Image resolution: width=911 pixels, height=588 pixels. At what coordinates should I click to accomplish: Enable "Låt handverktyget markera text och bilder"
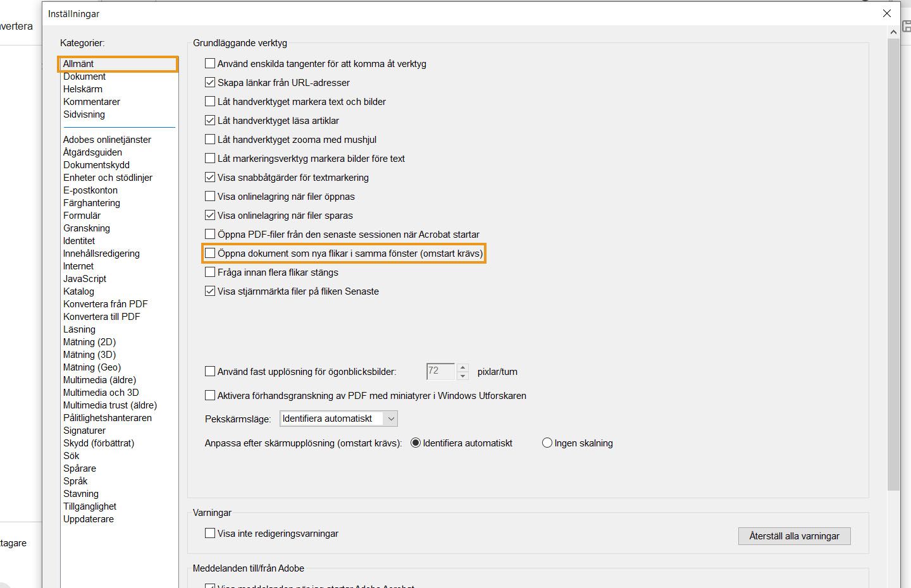click(210, 101)
